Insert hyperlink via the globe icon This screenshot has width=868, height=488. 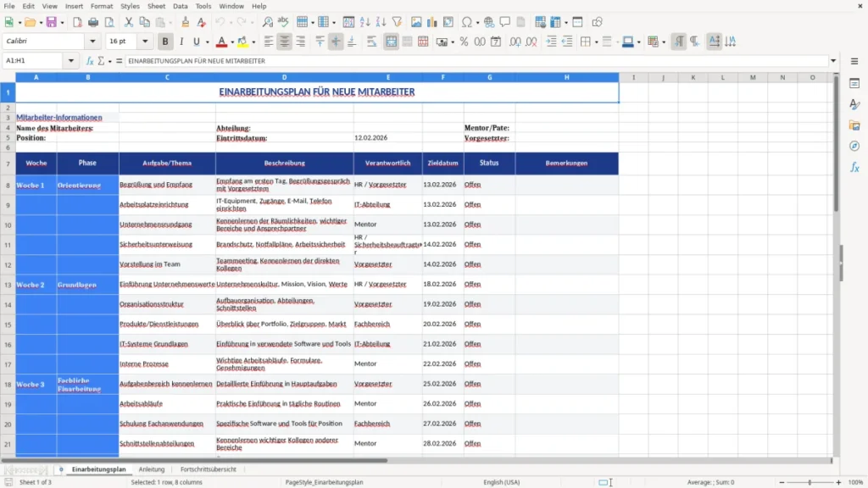click(x=489, y=22)
